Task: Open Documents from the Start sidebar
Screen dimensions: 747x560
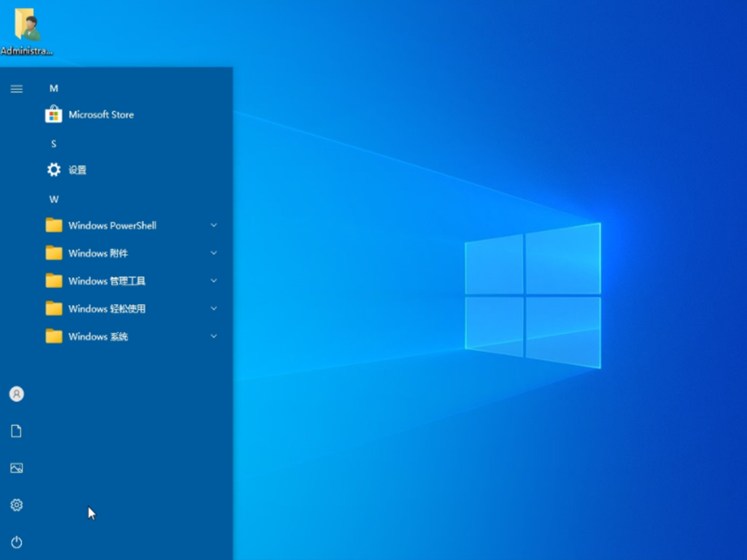Action: click(16, 431)
